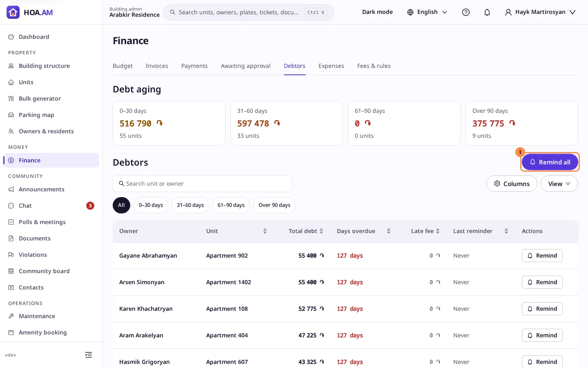Screen dimensions: 588x368
Task: Select the All debtors filter chip
Action: coord(121,205)
